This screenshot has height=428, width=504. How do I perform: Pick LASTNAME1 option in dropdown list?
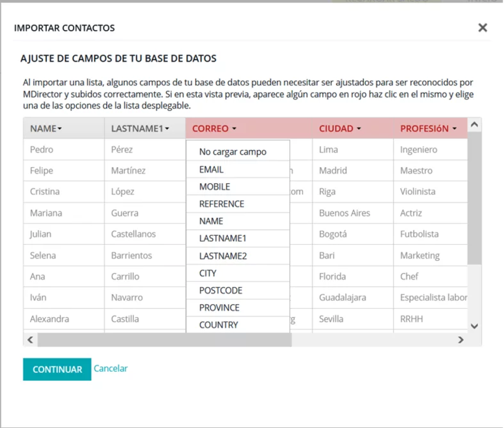click(238, 239)
